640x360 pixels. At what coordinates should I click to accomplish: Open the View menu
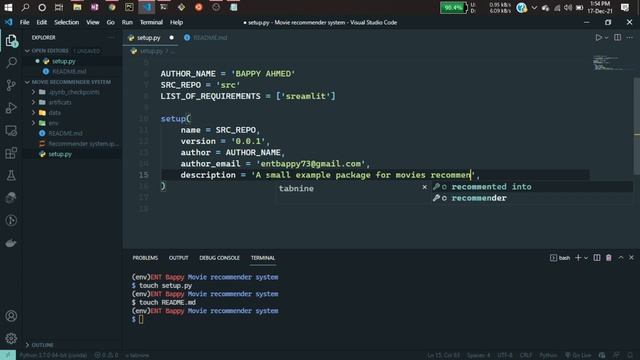[x=93, y=22]
